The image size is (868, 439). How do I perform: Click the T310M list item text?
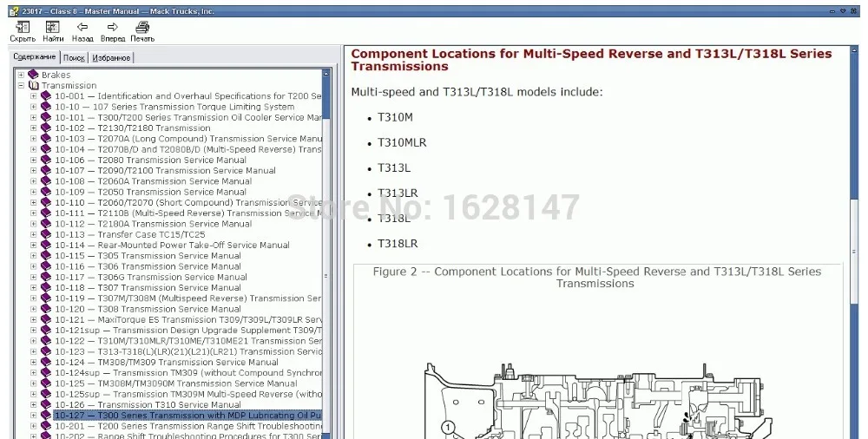(x=395, y=117)
